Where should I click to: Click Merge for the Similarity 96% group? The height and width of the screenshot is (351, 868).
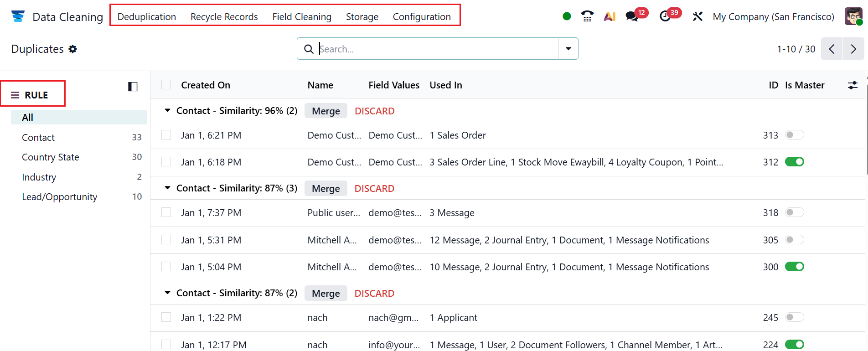325,111
